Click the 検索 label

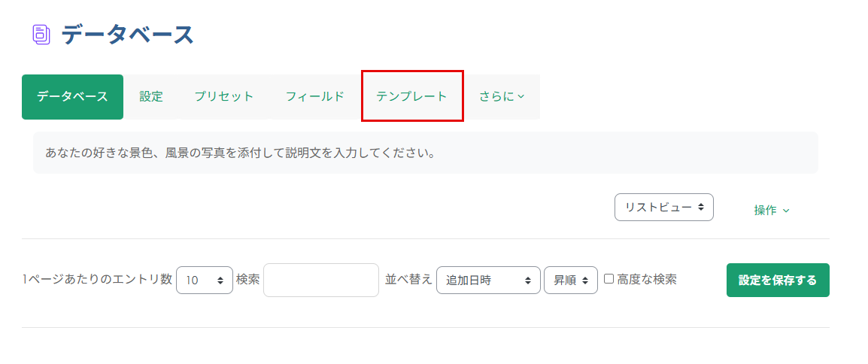(x=247, y=280)
